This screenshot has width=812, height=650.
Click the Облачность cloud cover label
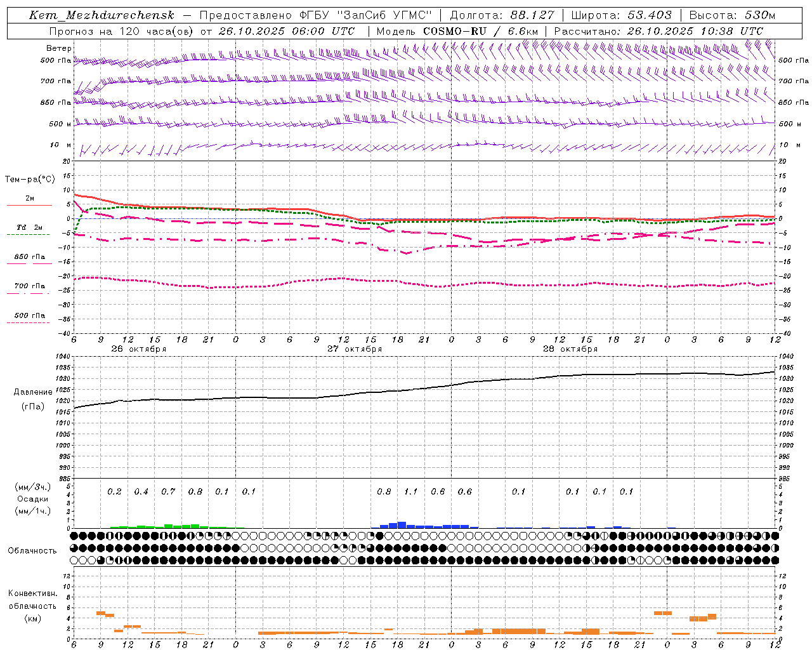pyautogui.click(x=32, y=550)
